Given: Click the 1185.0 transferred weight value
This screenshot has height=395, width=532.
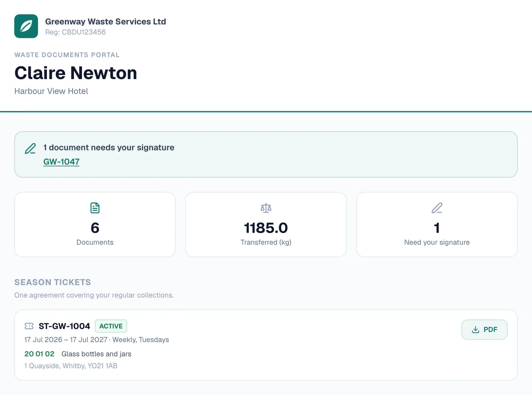Looking at the screenshot, I should click(266, 228).
